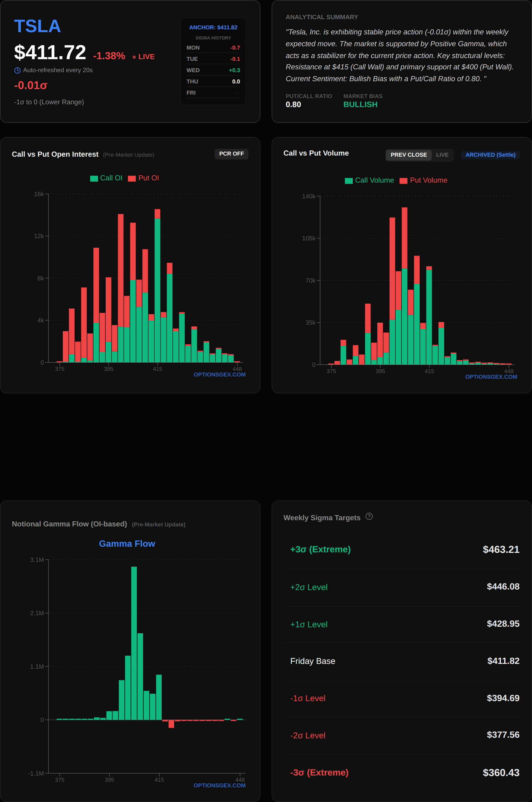This screenshot has height=802, width=532.
Task: Open OPTIONSGEX.COM link under Gamma Flow chart
Action: 219,785
